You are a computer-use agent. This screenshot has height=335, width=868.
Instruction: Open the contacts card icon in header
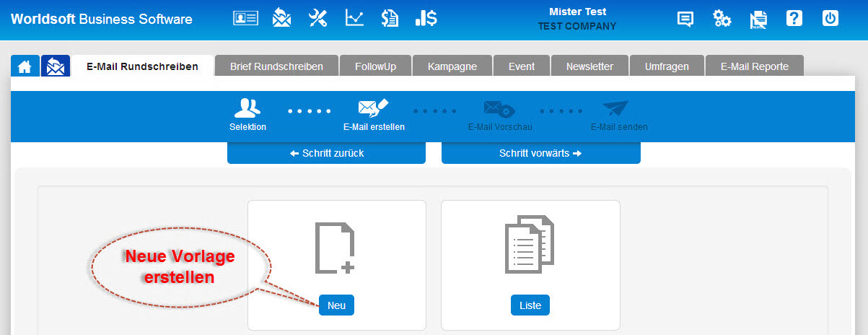pyautogui.click(x=245, y=19)
